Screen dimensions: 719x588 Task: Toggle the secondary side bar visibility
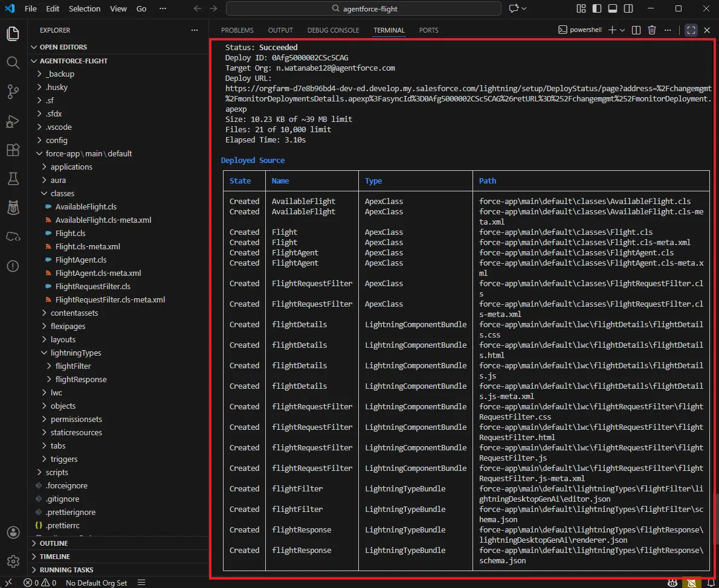click(x=628, y=8)
